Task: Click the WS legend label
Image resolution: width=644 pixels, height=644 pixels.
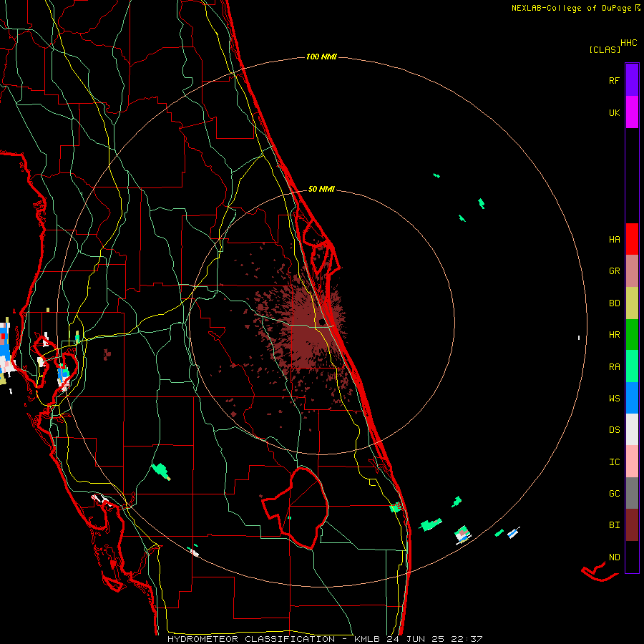Action: [x=614, y=398]
